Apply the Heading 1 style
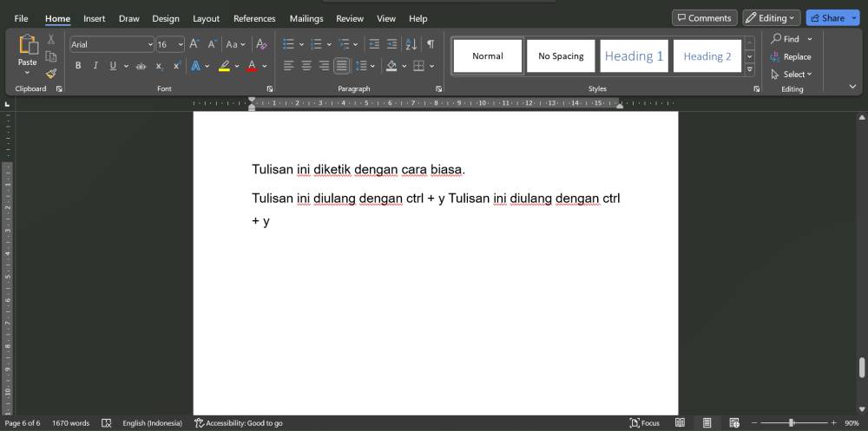868x431 pixels. click(634, 56)
